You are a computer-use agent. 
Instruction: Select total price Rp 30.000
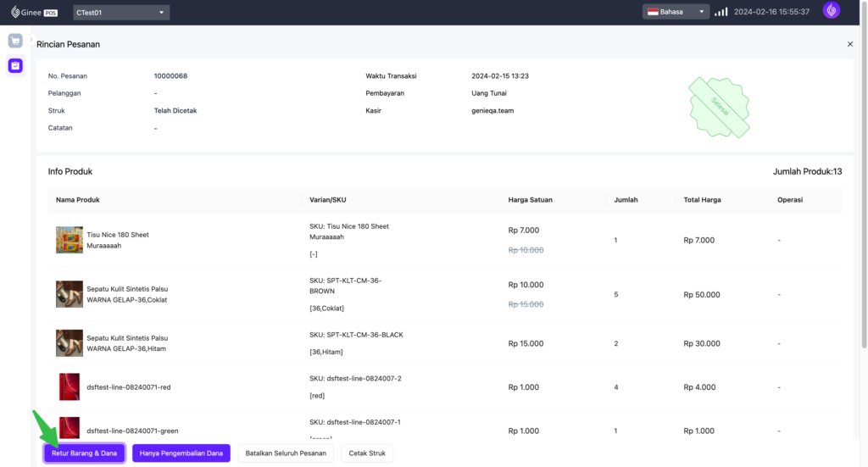[x=701, y=343]
